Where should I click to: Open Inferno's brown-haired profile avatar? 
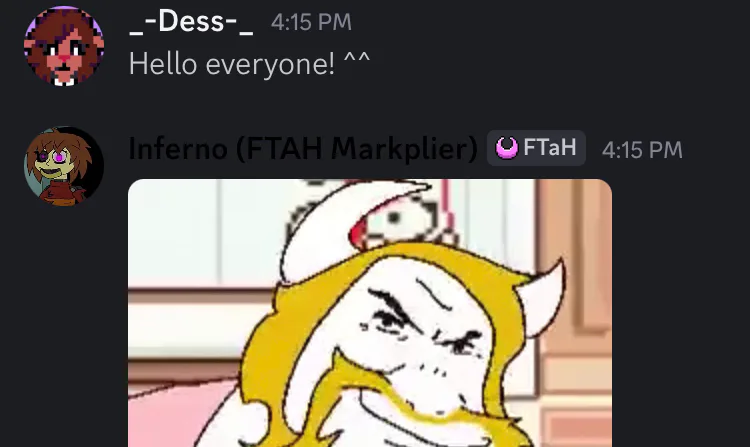[64, 166]
